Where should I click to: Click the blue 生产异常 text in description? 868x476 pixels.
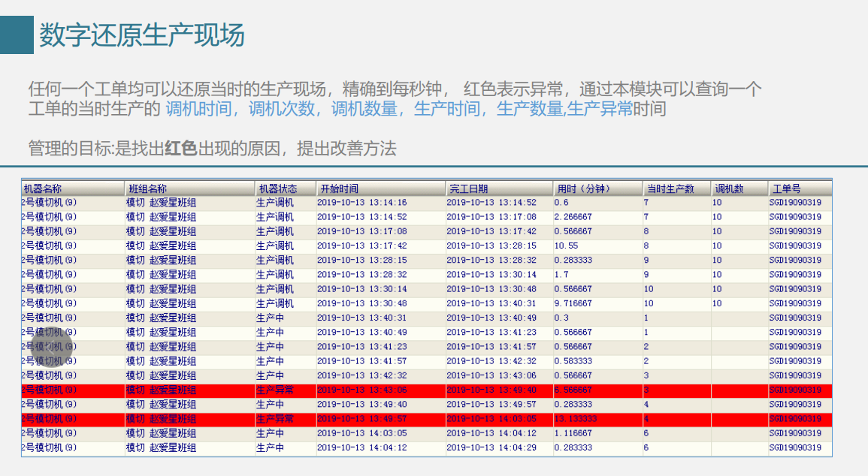pos(599,109)
